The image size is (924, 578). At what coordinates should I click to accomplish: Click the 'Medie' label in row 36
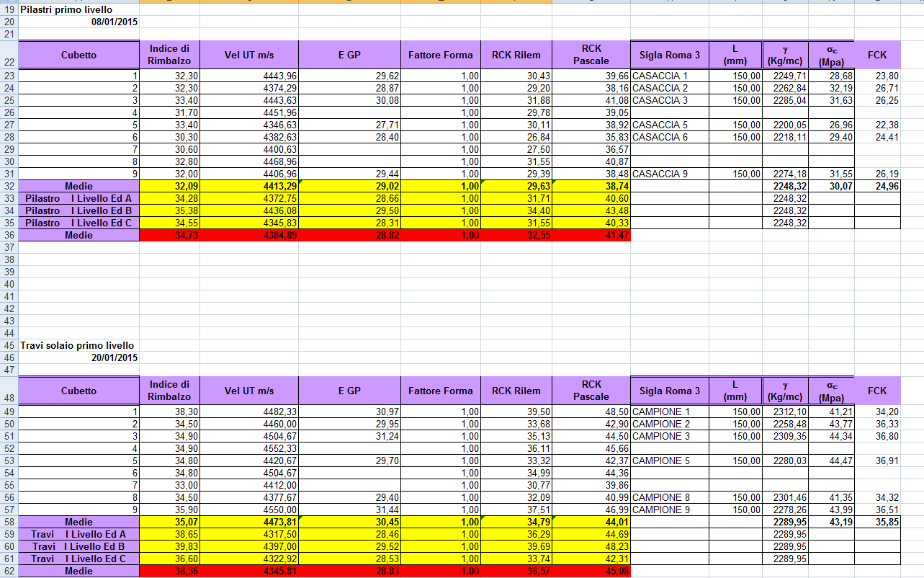79,235
